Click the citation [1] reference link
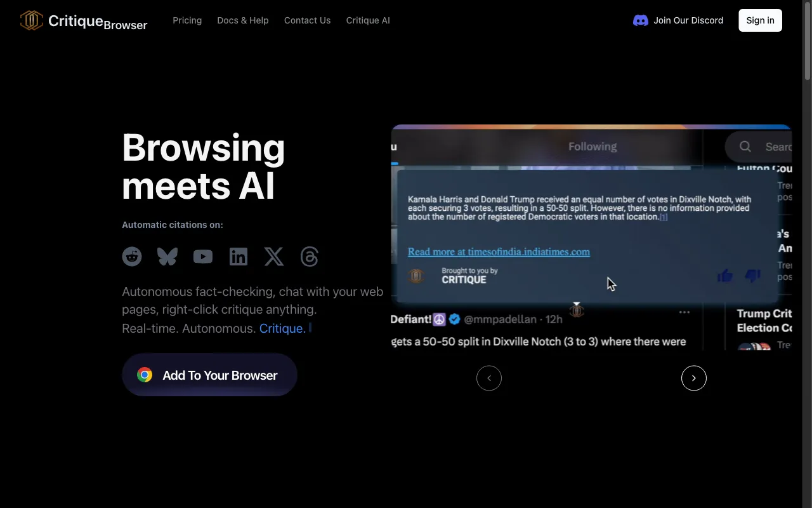This screenshot has width=812, height=508. [664, 217]
